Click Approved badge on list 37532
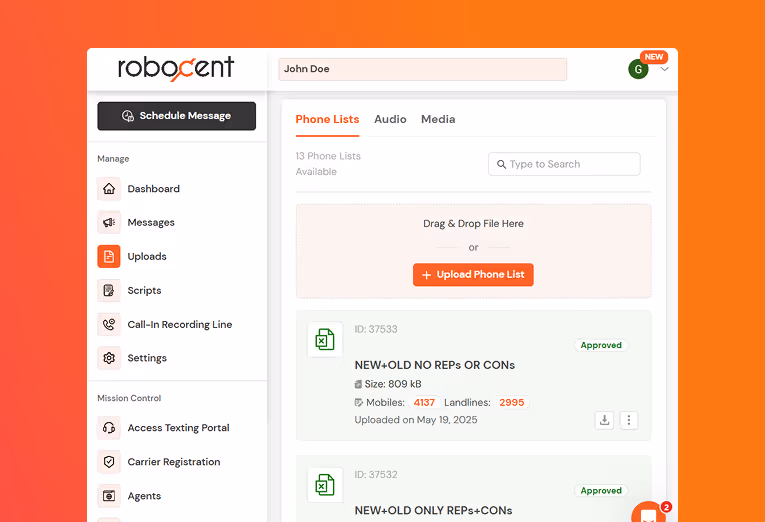Viewport: 765px width, 522px height. click(x=601, y=491)
